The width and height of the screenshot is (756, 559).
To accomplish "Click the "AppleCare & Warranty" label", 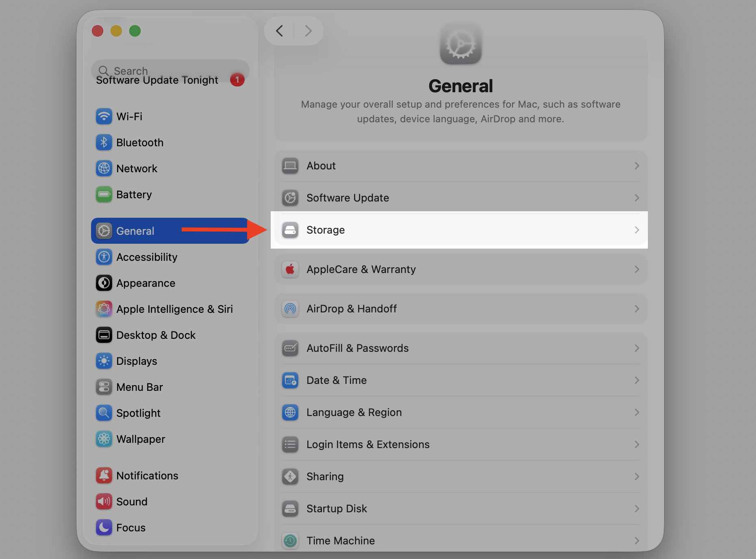I will pyautogui.click(x=361, y=269).
